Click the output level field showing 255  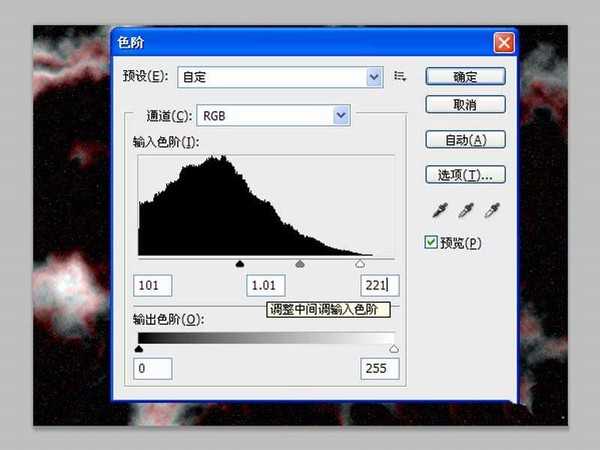click(x=379, y=369)
